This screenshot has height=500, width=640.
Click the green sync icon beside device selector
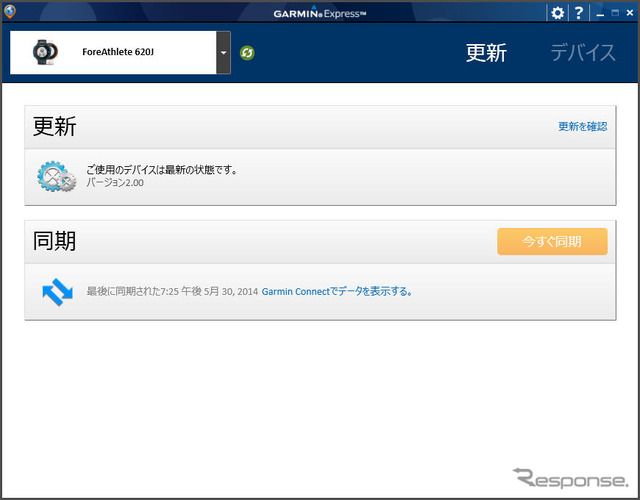pyautogui.click(x=247, y=53)
